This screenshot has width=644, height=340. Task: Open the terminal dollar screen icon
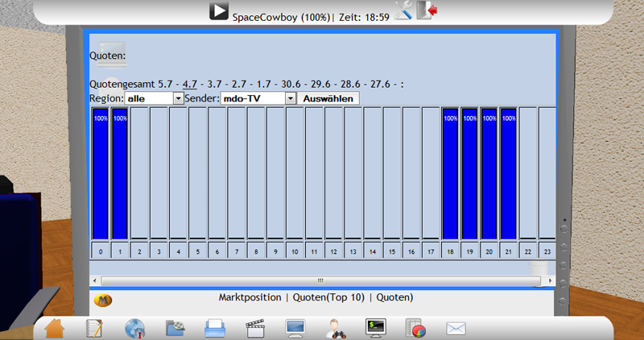[376, 328]
